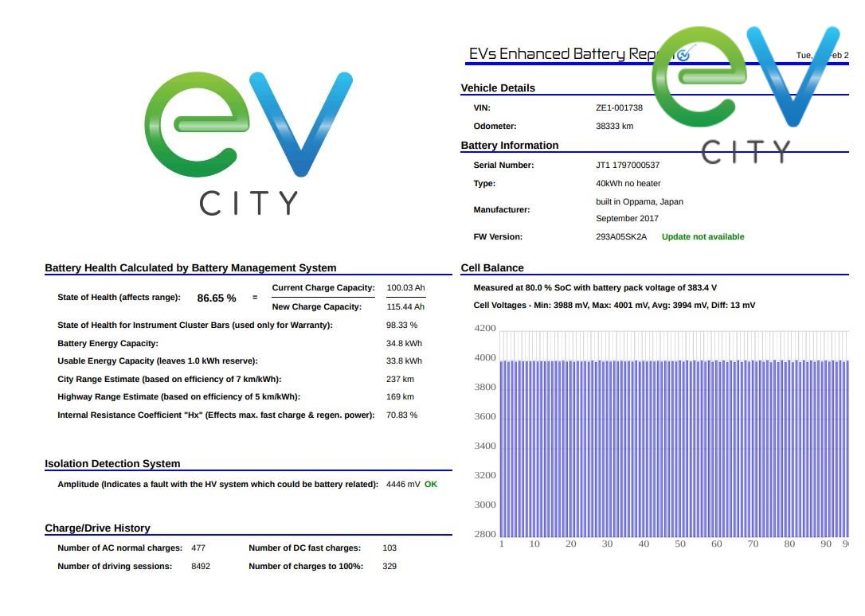865x616 pixels.
Task: Click the green "OK" isolation status
Action: (431, 485)
